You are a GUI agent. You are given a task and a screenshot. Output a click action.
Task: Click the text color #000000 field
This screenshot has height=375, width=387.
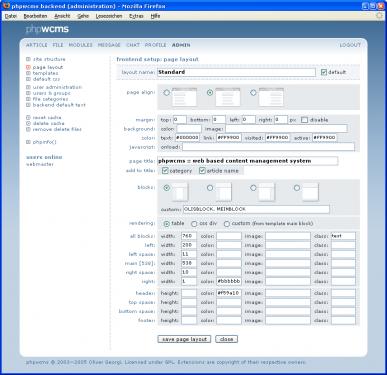coord(187,138)
